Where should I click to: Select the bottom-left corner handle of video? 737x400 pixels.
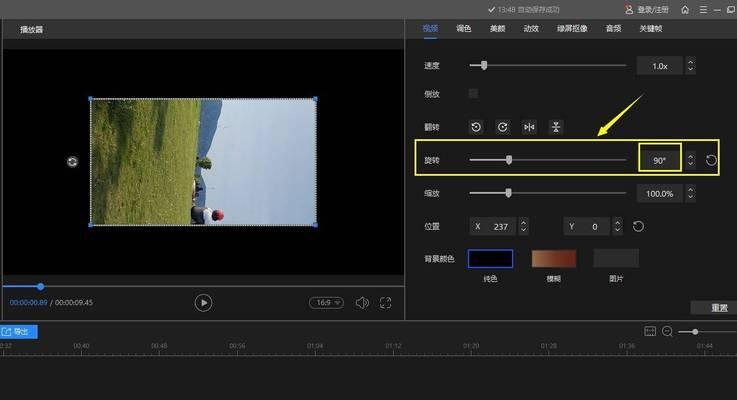(x=90, y=225)
